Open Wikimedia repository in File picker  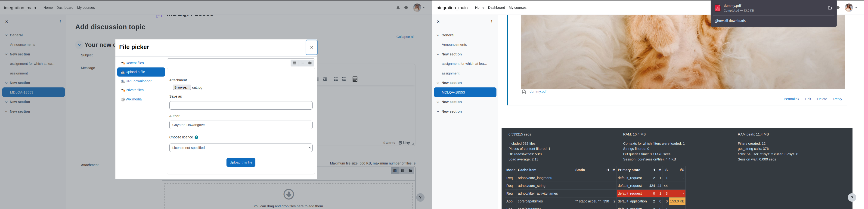131,99
